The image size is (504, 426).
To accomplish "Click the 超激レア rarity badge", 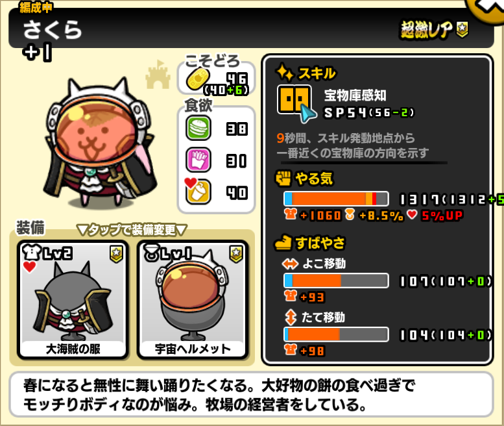I will pos(434,31).
